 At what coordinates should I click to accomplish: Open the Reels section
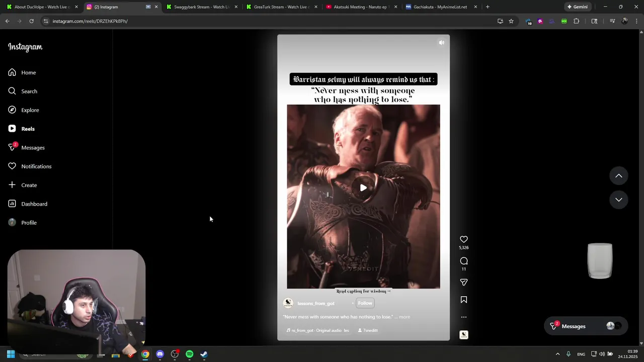pos(22,129)
